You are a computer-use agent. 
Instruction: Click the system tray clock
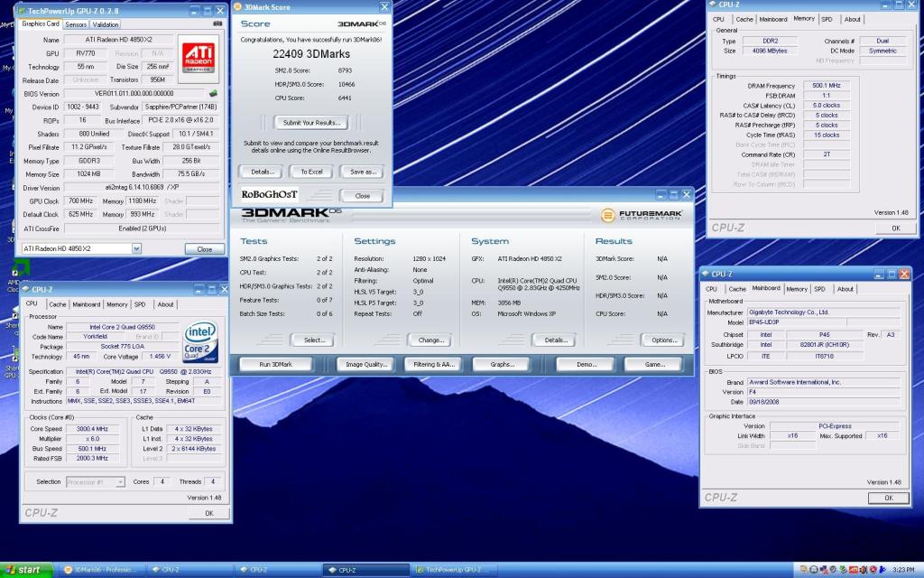pyautogui.click(x=903, y=570)
